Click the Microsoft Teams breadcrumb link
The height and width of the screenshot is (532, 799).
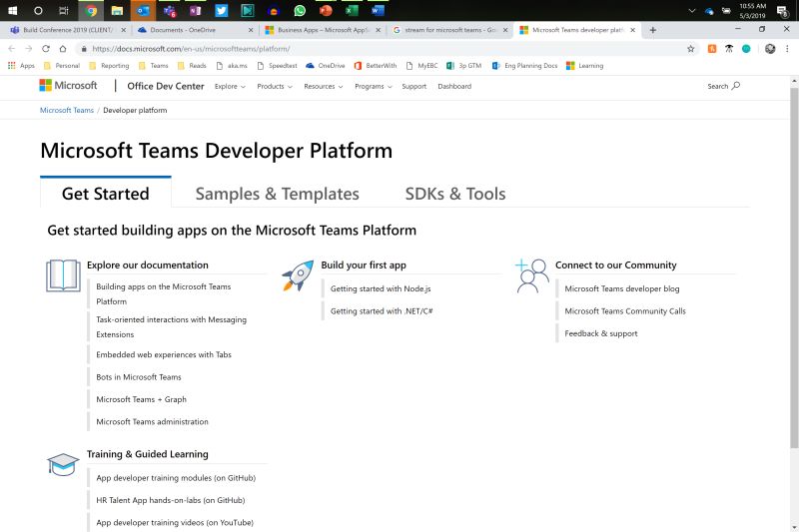pyautogui.click(x=67, y=110)
